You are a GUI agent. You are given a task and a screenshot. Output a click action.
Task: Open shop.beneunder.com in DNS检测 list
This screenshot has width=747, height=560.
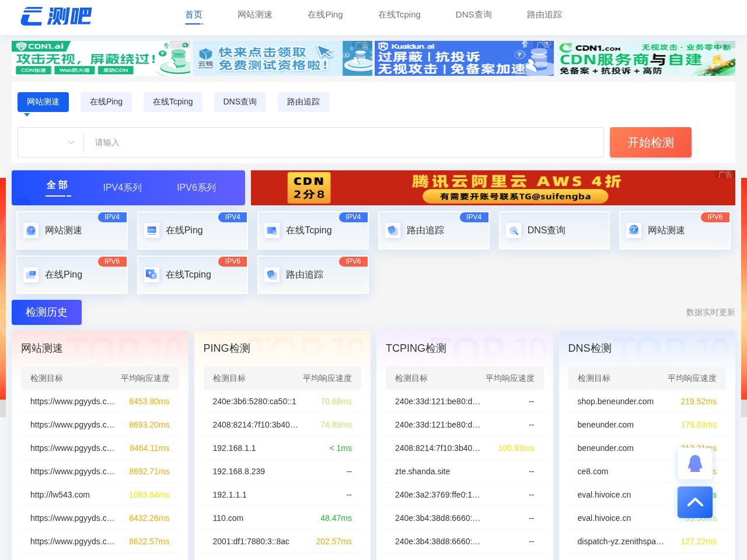(615, 401)
